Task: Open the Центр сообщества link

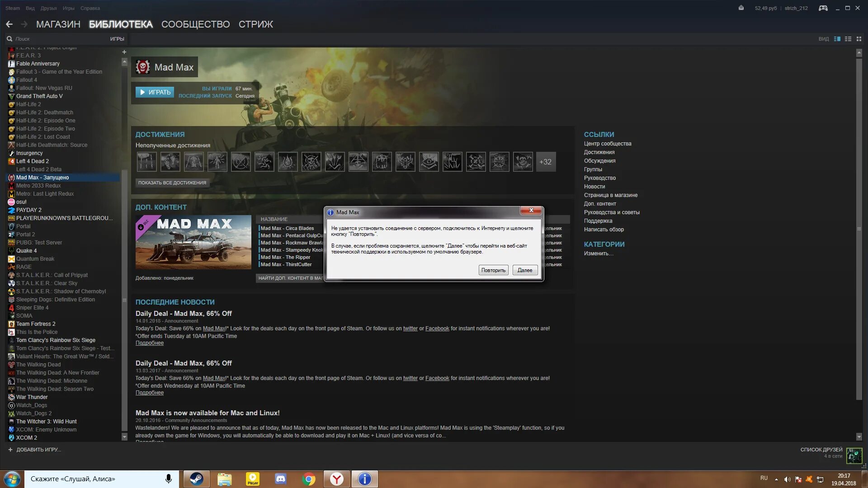Action: coord(608,144)
